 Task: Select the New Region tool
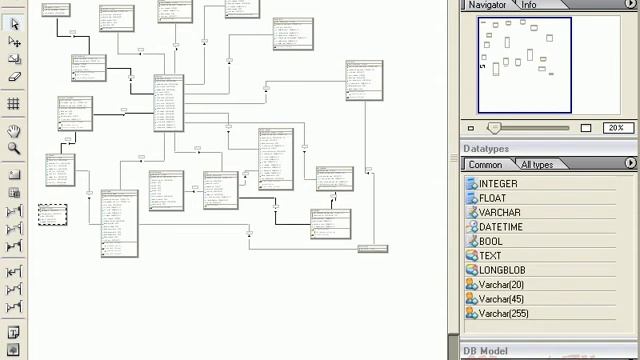[x=14, y=175]
